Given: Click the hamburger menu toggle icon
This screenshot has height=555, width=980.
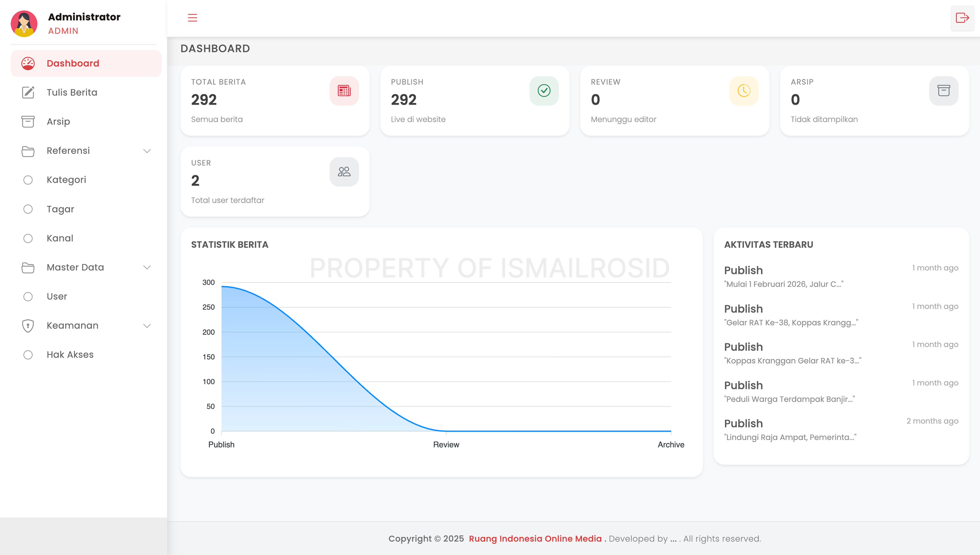Looking at the screenshot, I should tap(192, 18).
